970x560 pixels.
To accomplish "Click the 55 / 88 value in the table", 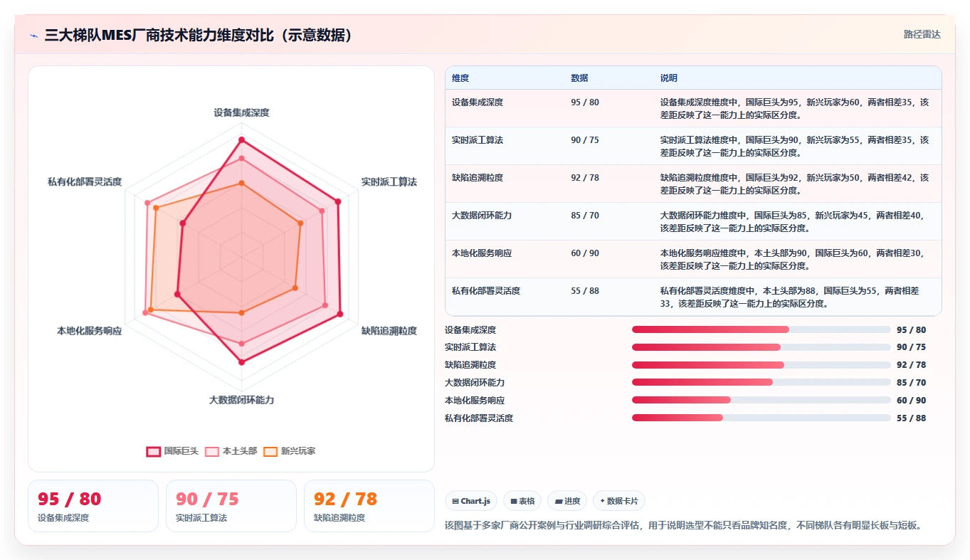I will 585,291.
